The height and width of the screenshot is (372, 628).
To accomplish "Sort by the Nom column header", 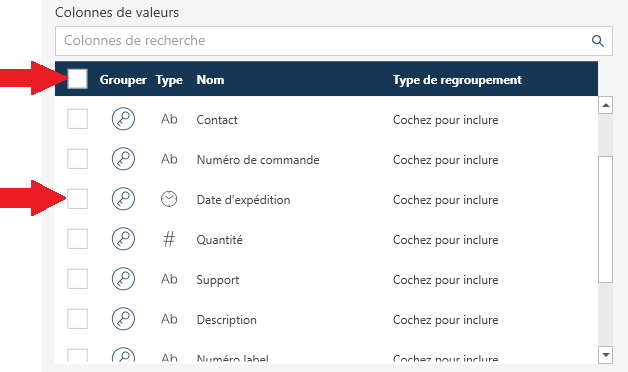I will (210, 80).
